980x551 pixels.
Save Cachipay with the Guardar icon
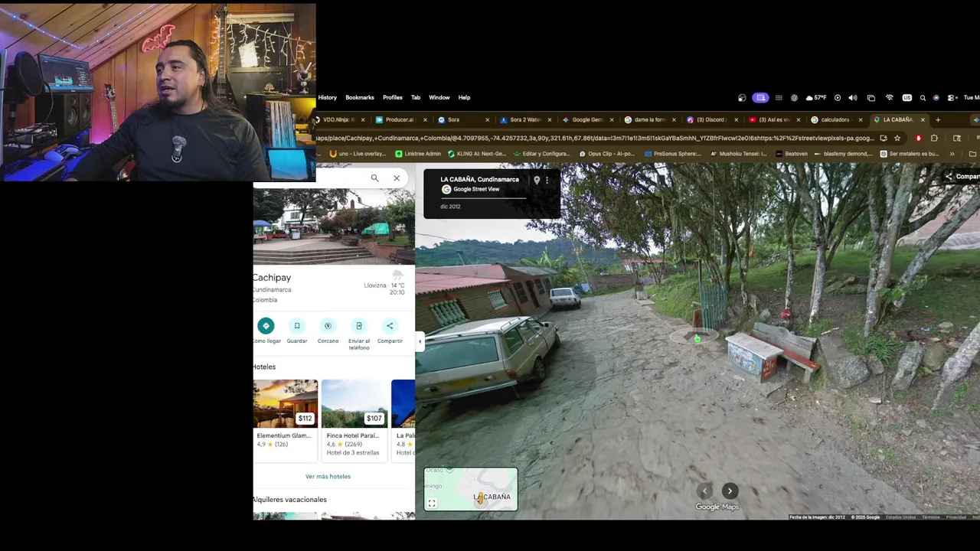click(297, 326)
